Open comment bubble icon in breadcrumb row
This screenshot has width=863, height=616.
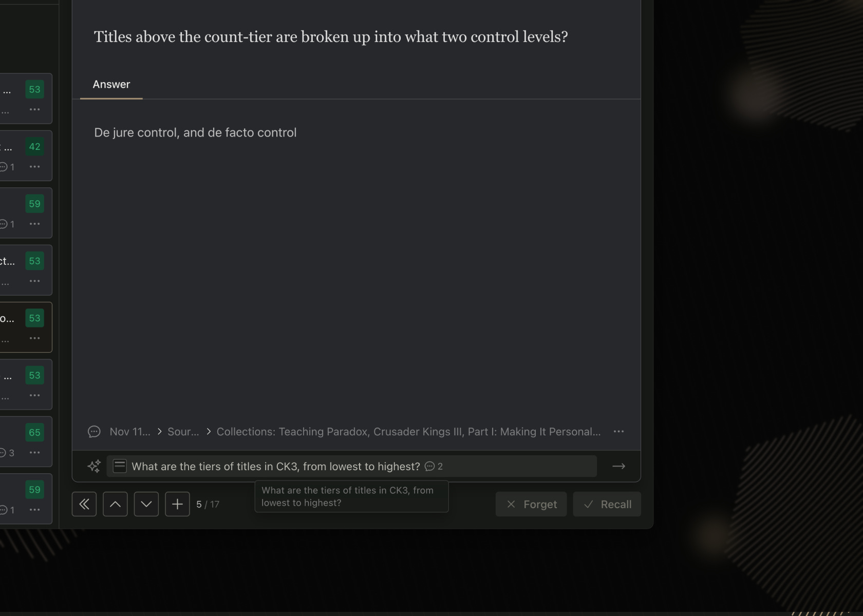point(94,432)
